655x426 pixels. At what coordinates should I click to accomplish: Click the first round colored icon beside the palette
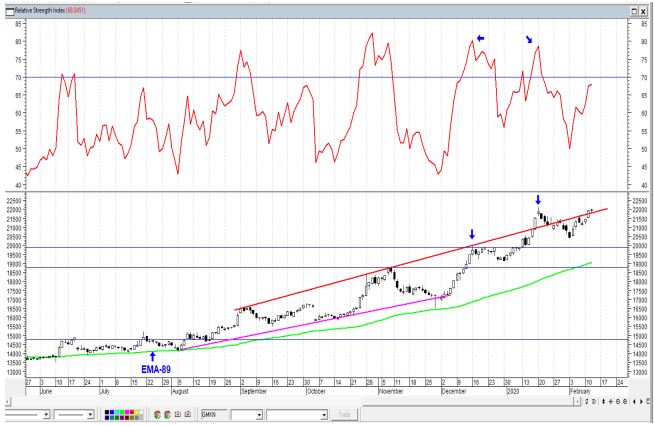157,414
